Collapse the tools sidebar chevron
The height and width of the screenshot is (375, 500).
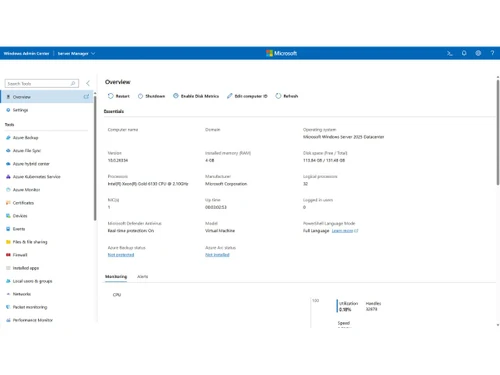pyautogui.click(x=88, y=83)
